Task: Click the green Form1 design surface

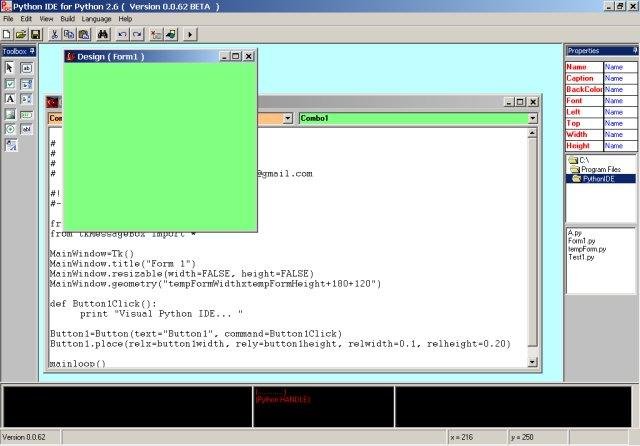Action: (x=161, y=147)
